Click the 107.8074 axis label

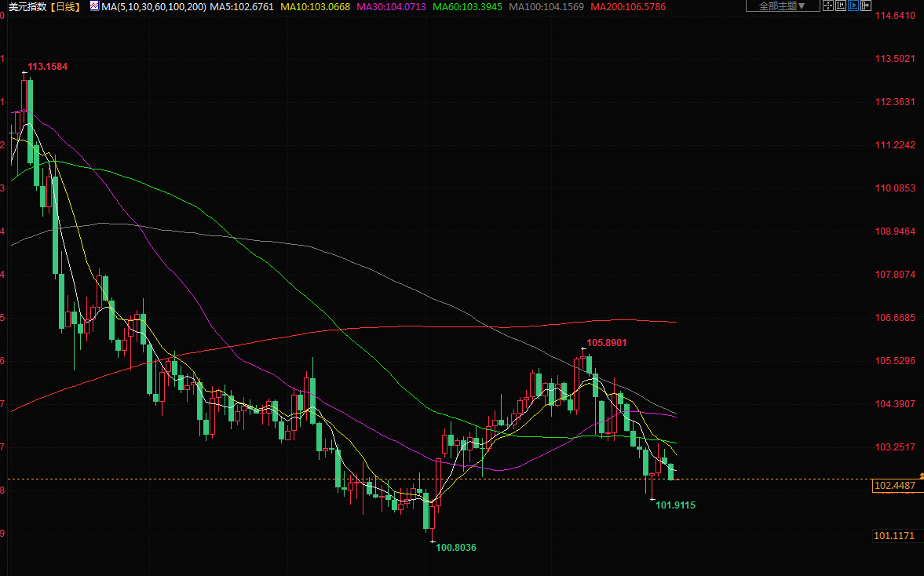895,274
